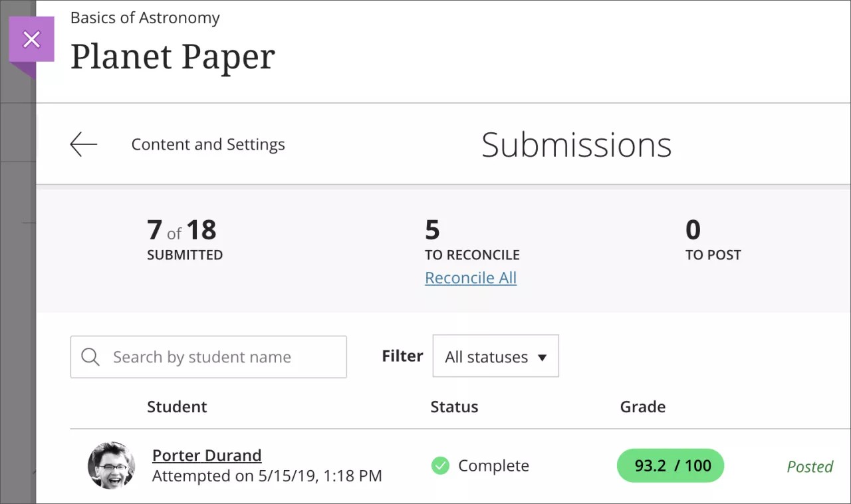The height and width of the screenshot is (504, 851).
Task: Toggle the filter to show graded statuses
Action: (x=495, y=356)
